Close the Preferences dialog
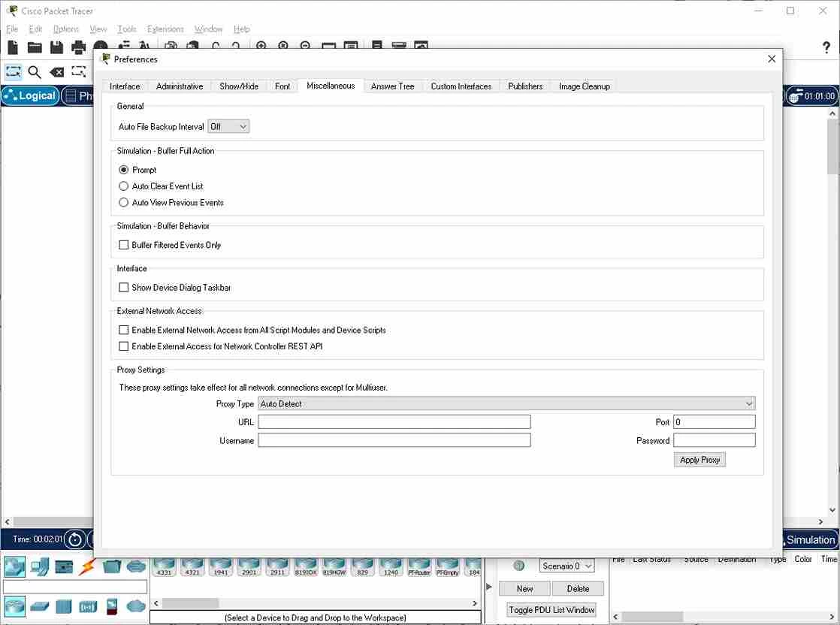 [x=772, y=59]
